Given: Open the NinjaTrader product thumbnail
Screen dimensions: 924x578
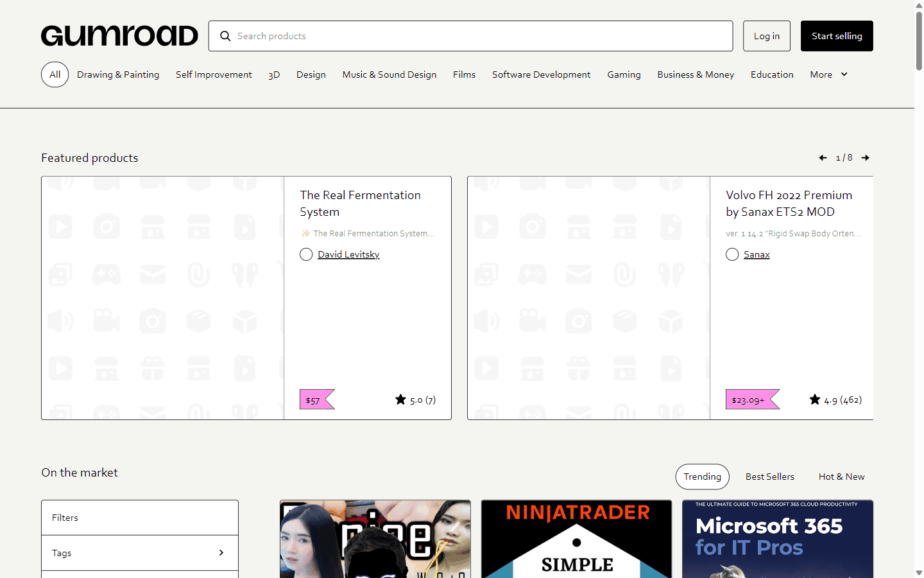Looking at the screenshot, I should coord(577,539).
